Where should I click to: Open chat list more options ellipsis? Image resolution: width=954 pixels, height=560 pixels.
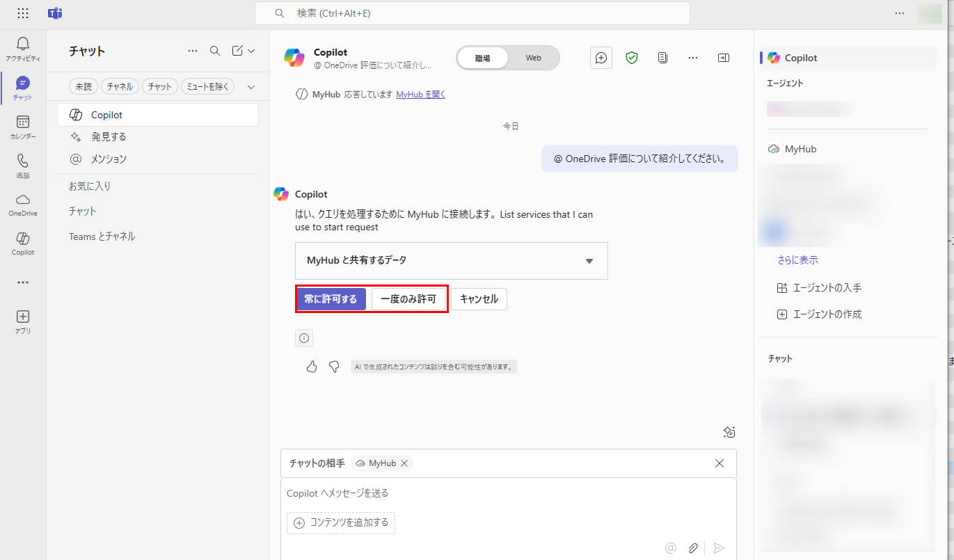tap(193, 51)
